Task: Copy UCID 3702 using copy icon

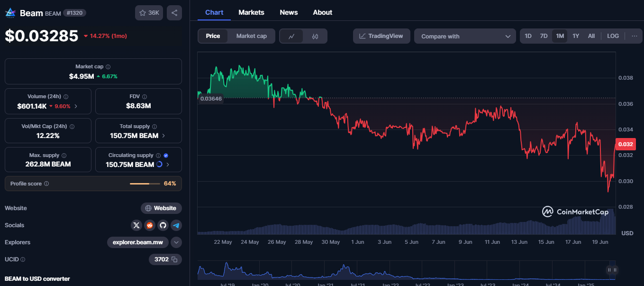Action: tap(174, 259)
